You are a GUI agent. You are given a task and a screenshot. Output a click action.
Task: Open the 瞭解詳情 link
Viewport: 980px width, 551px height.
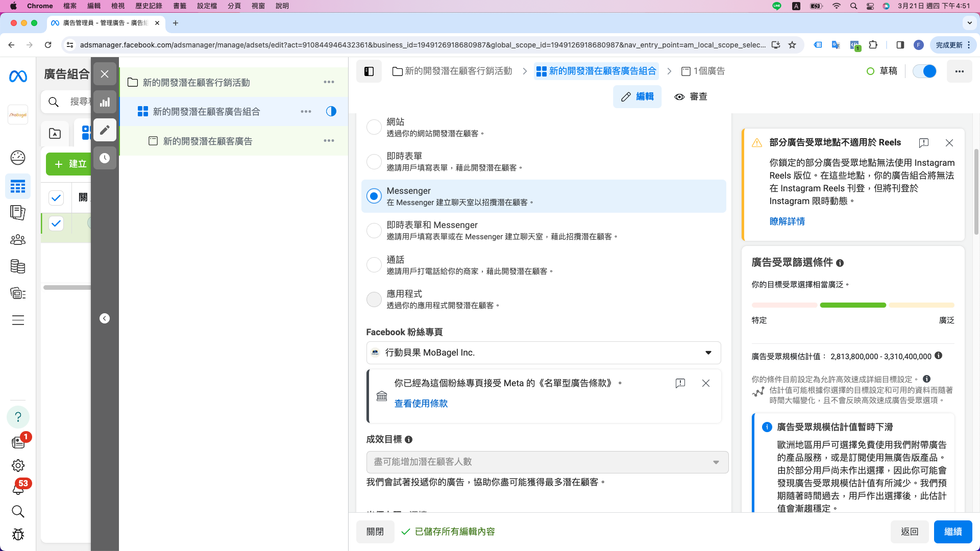click(787, 221)
